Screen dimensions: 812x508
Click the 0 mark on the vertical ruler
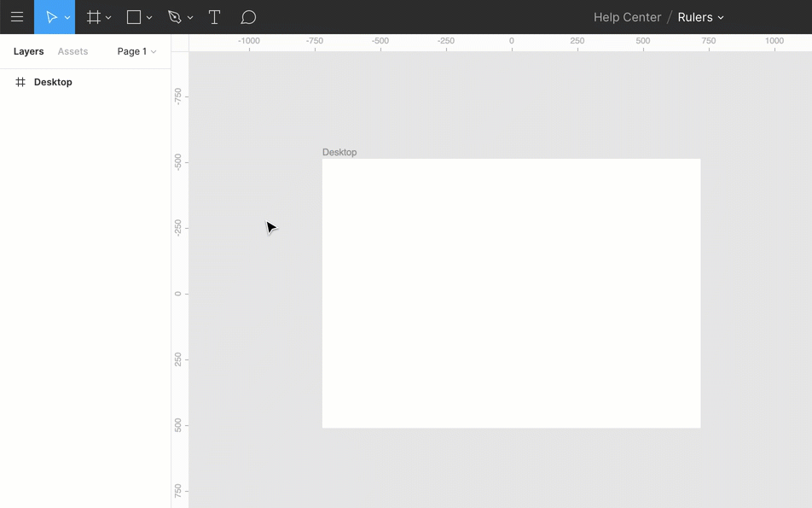point(178,294)
